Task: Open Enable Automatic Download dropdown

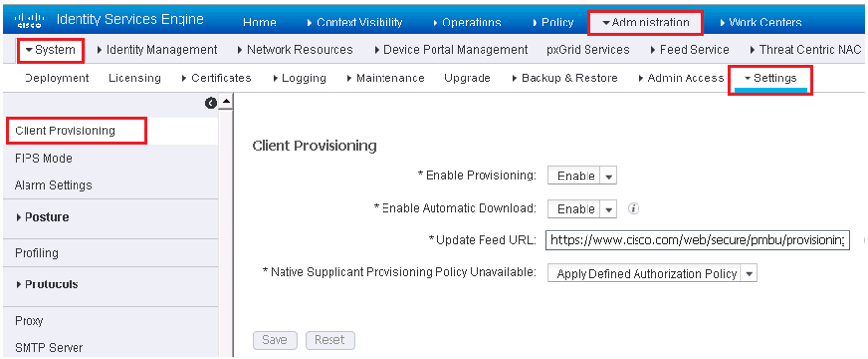Action: pyautogui.click(x=582, y=209)
